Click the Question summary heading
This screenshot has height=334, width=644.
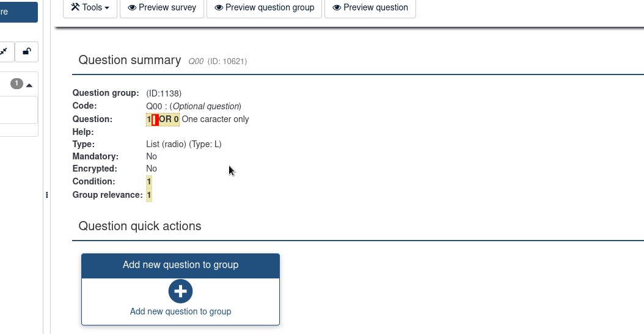(x=130, y=60)
